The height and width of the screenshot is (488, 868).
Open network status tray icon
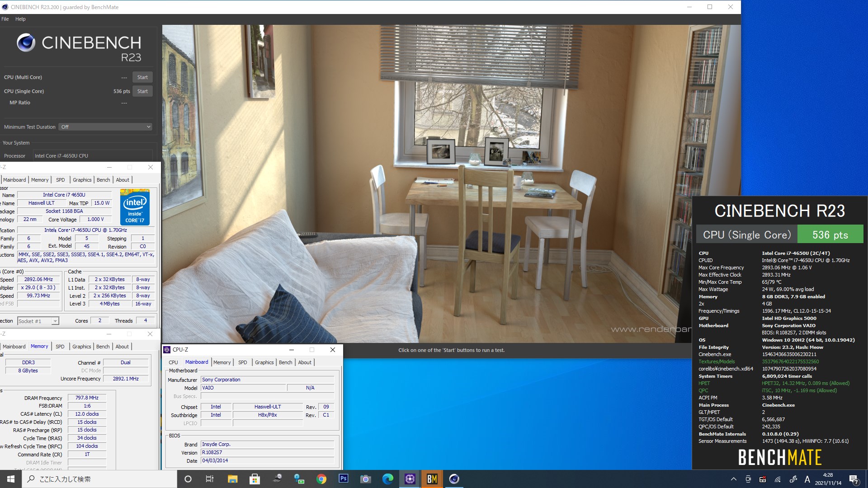click(778, 479)
